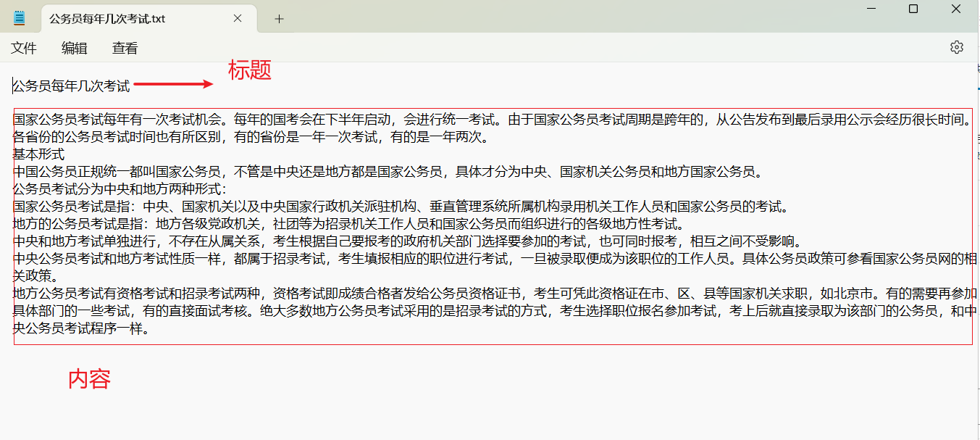Click the line 基本形式

39,154
